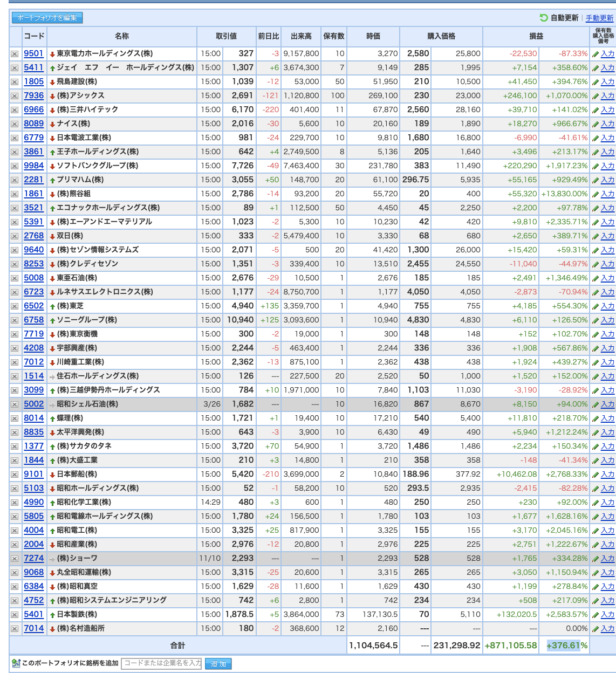This screenshot has height=673, width=616.
Task: Click gain value +13,830.00% in 1861 row
Action: pyautogui.click(x=564, y=194)
